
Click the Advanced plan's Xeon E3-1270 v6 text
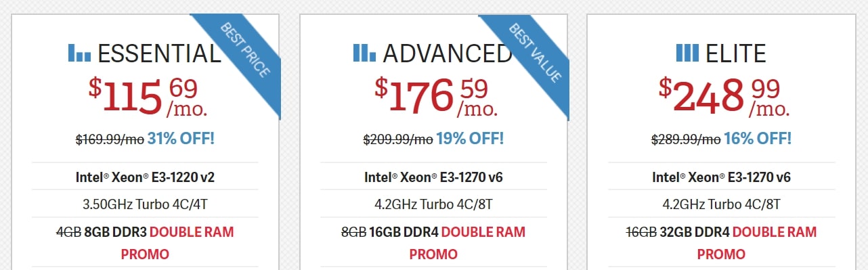tap(433, 178)
